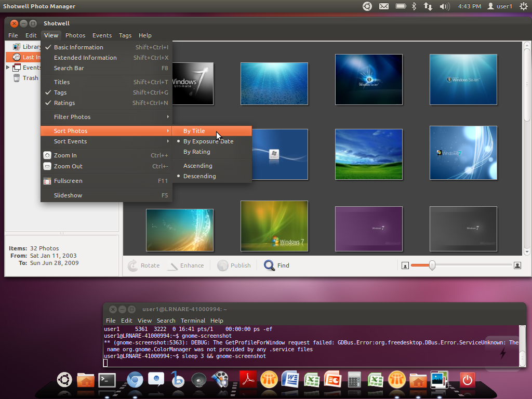The width and height of the screenshot is (532, 399).
Task: Click the network connection arrows icon
Action: tap(428, 6)
